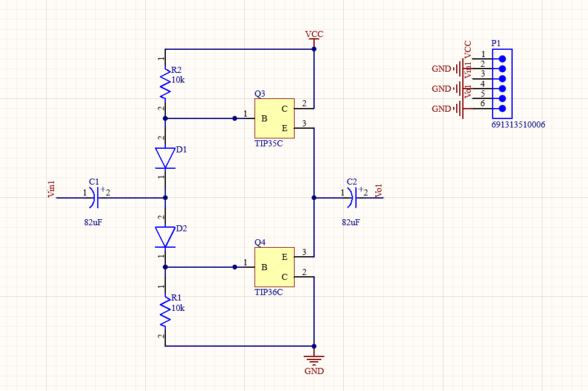Select the VCC net label at P1

468,50
